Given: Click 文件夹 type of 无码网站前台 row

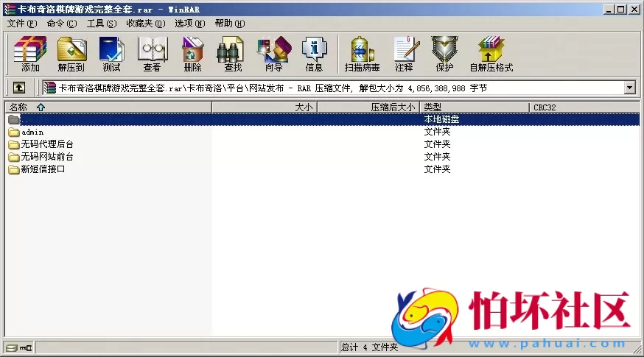Looking at the screenshot, I should (437, 157).
